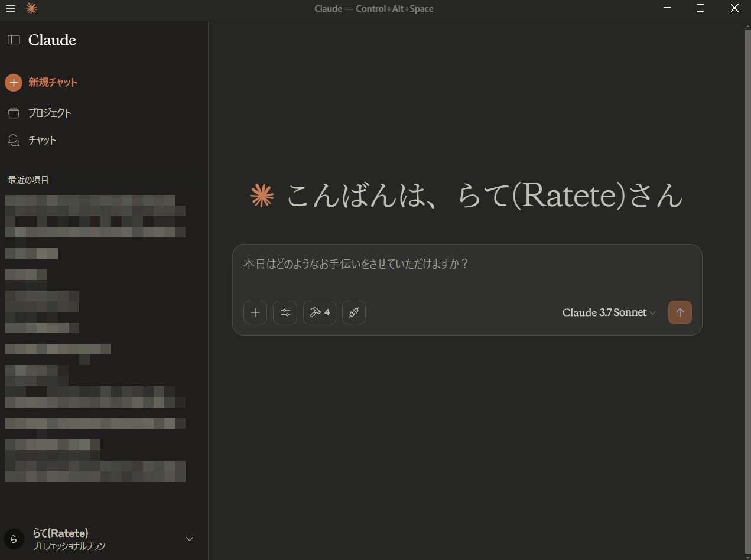
Task: Open the search and tools sliders icon
Action: pyautogui.click(x=285, y=312)
